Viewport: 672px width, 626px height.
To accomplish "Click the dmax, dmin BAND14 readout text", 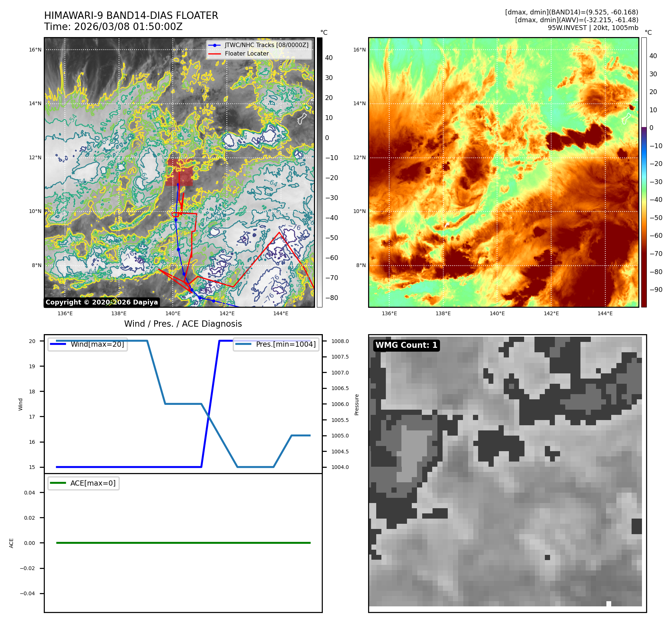I will [572, 12].
